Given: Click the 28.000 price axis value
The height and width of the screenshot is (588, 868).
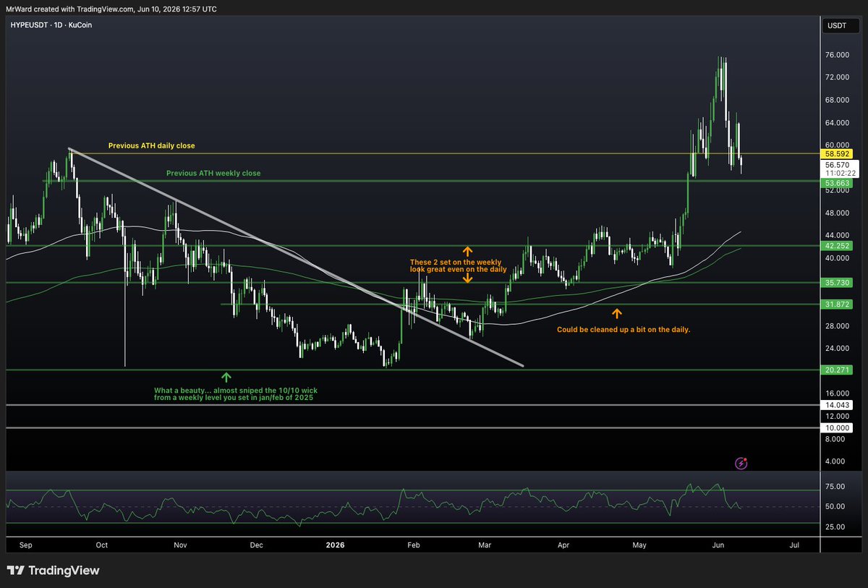Looking at the screenshot, I should click(x=837, y=325).
